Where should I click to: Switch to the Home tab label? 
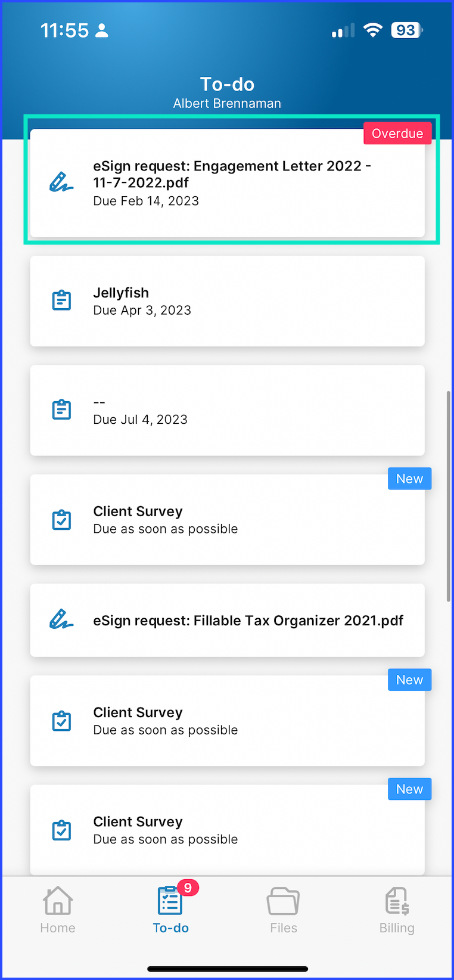pos(58,928)
